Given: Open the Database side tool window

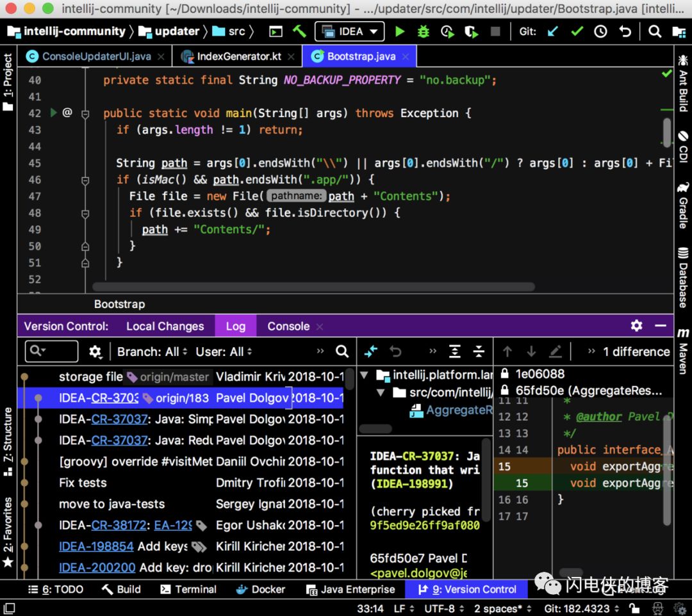Looking at the screenshot, I should [683, 277].
